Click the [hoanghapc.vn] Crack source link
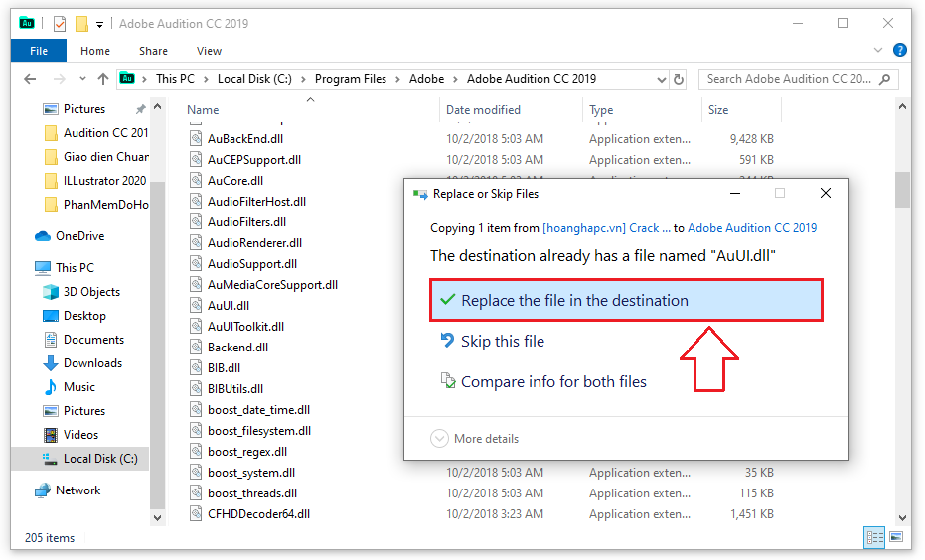Viewport: 925px width, 560px height. pos(606,228)
